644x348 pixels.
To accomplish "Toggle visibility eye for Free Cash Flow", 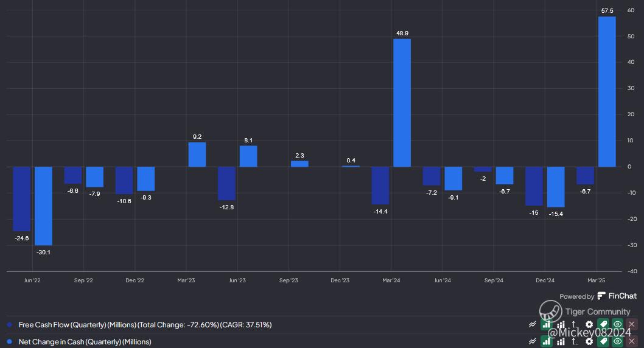I will (617, 325).
